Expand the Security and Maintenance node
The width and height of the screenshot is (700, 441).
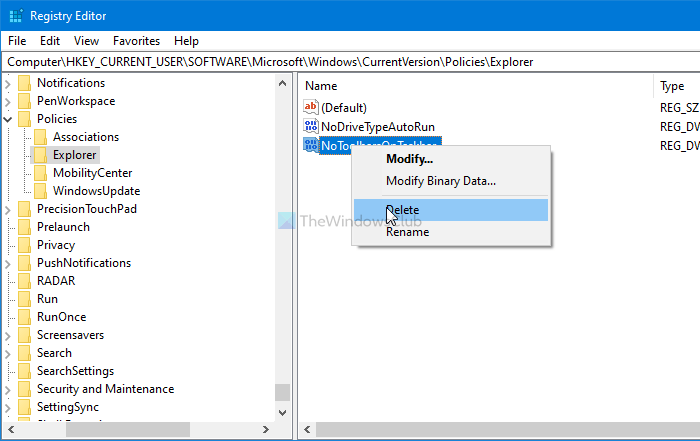pos(8,389)
